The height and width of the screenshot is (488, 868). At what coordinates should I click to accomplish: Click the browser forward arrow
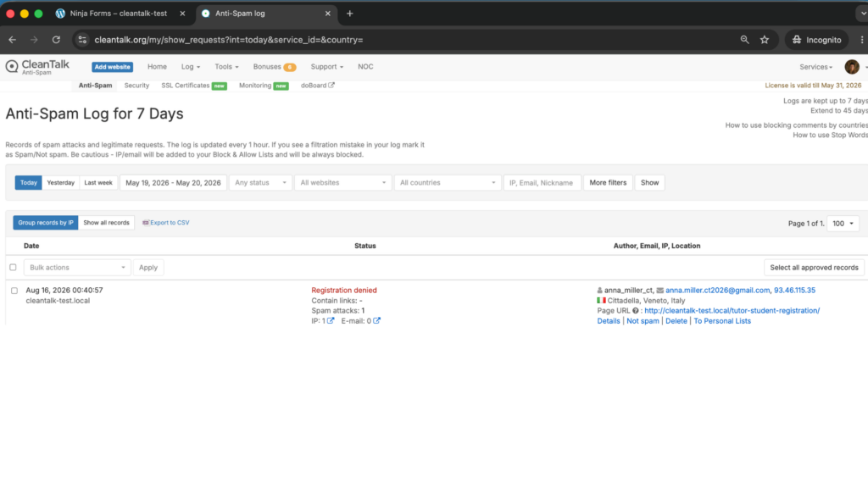tap(34, 40)
